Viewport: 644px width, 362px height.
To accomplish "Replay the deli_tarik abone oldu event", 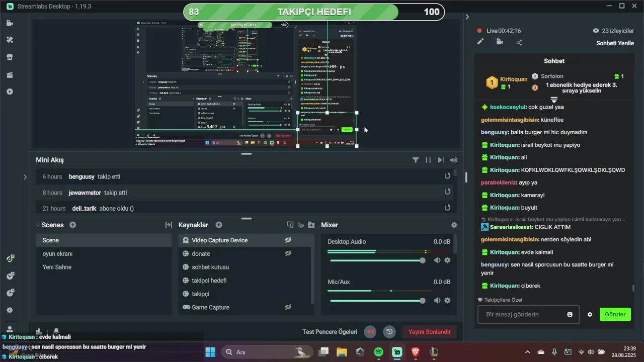I will [x=447, y=208].
